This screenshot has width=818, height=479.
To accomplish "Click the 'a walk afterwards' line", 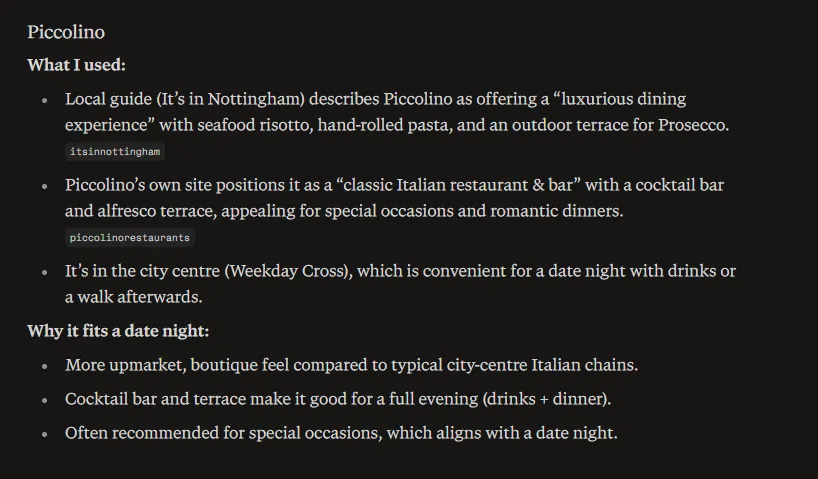I will [x=134, y=297].
